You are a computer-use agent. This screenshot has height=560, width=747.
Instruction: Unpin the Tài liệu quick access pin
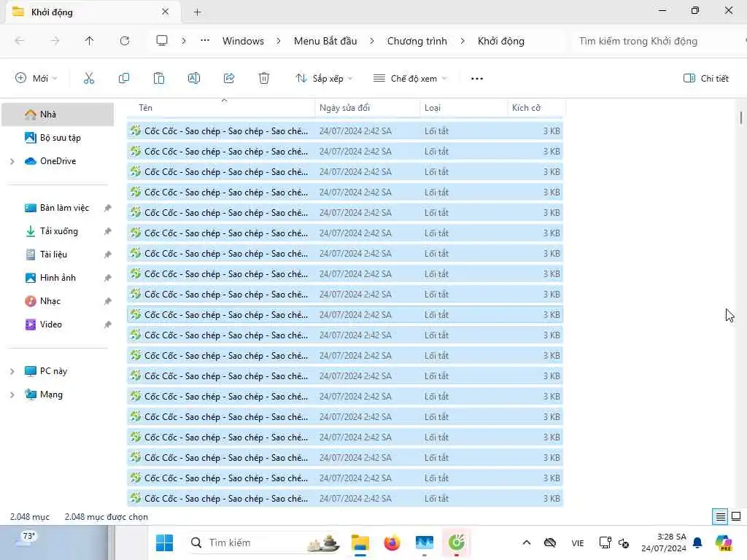tap(108, 254)
